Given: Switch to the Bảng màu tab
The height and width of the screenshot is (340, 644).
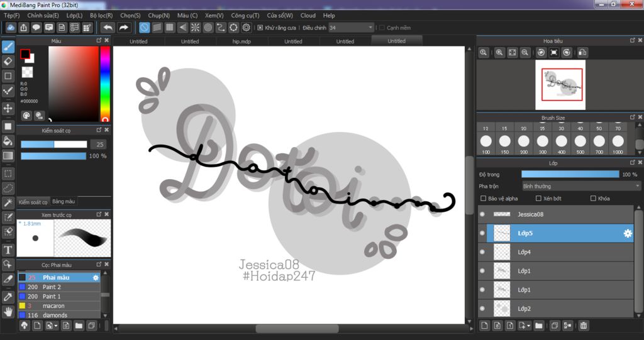Looking at the screenshot, I should (64, 202).
